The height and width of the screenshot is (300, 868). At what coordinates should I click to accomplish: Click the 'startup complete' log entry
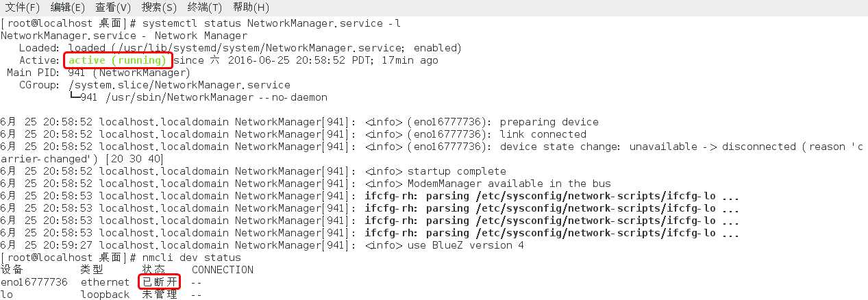coord(456,171)
